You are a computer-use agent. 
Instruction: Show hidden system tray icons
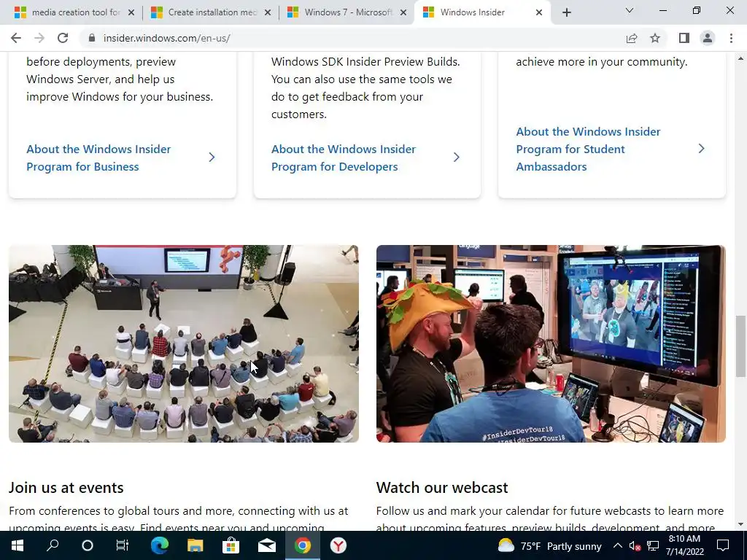(617, 545)
